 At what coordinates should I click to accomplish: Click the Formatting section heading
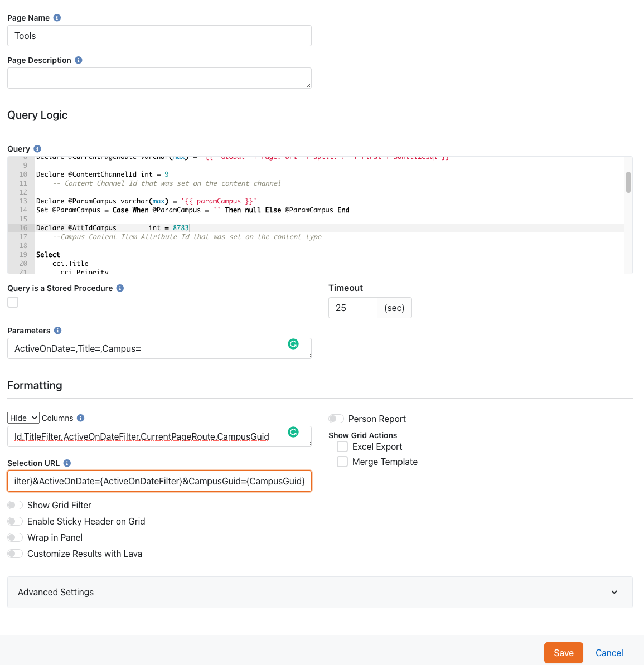coord(35,385)
